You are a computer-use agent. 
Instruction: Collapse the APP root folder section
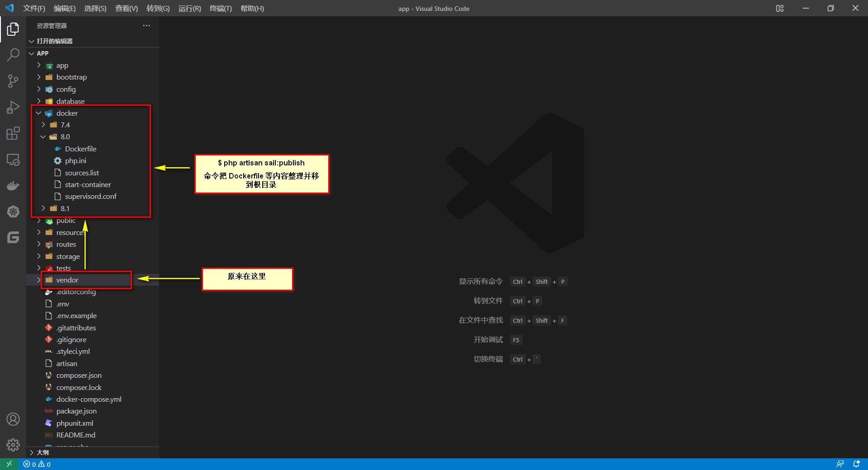pyautogui.click(x=93, y=53)
